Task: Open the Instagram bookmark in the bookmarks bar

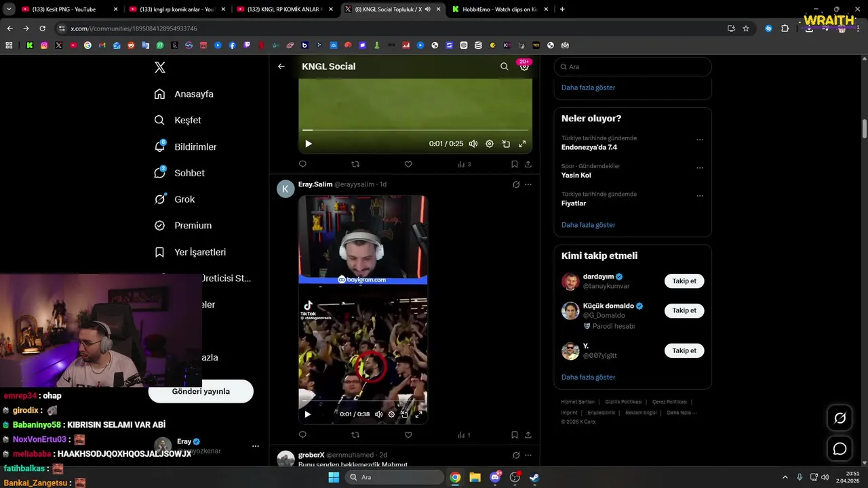Action: [x=44, y=45]
